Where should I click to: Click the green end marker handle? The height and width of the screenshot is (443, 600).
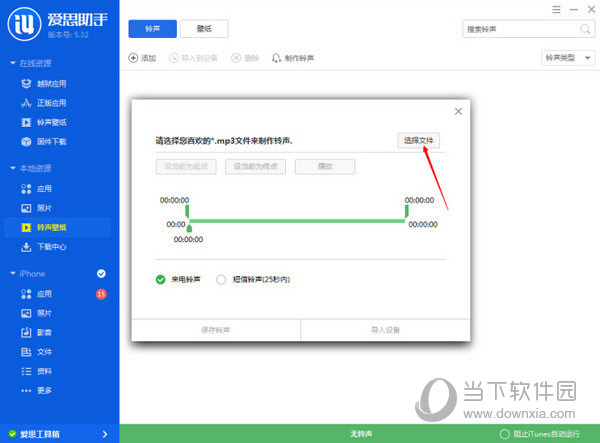click(406, 211)
